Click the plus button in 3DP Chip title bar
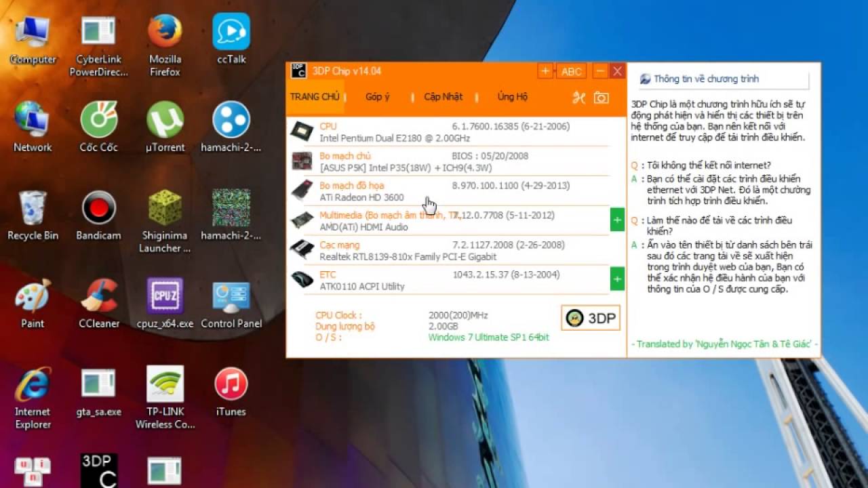This screenshot has width=868, height=488. [x=545, y=71]
